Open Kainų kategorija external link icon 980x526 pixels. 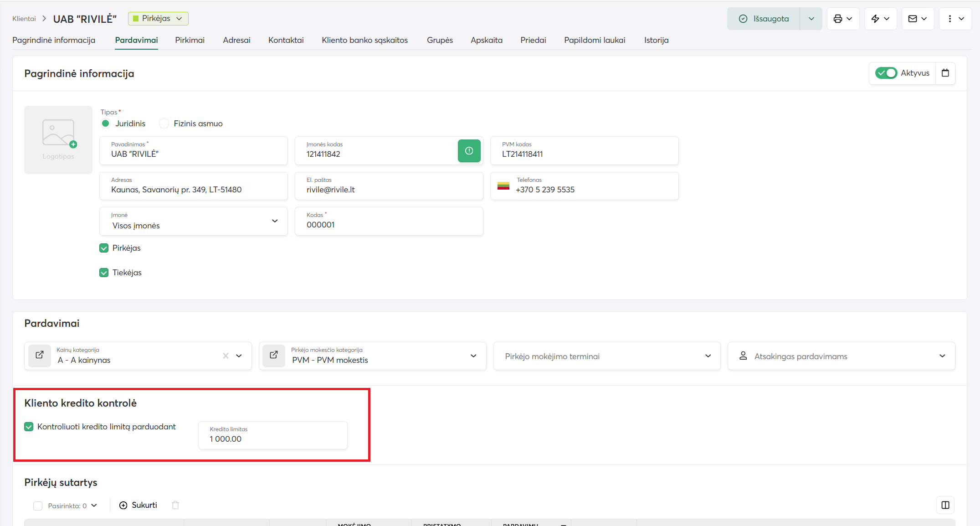coord(40,356)
